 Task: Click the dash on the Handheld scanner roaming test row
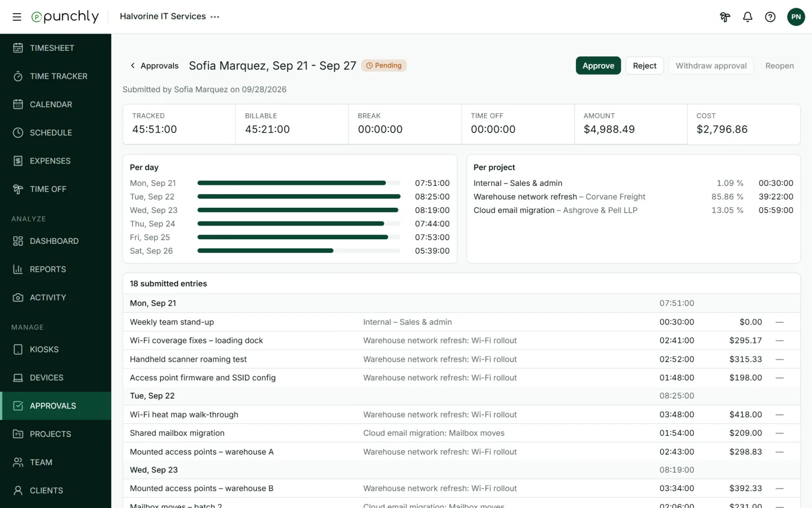point(780,359)
